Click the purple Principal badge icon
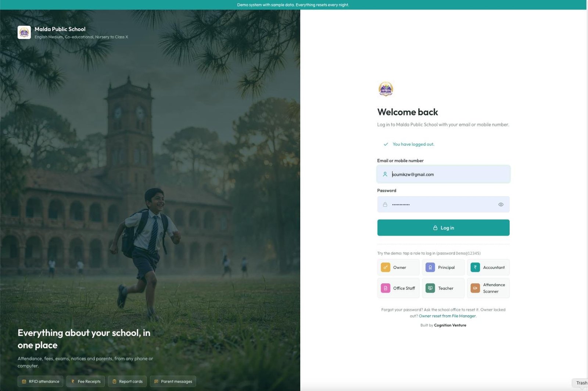The height and width of the screenshot is (391, 588). (x=430, y=267)
